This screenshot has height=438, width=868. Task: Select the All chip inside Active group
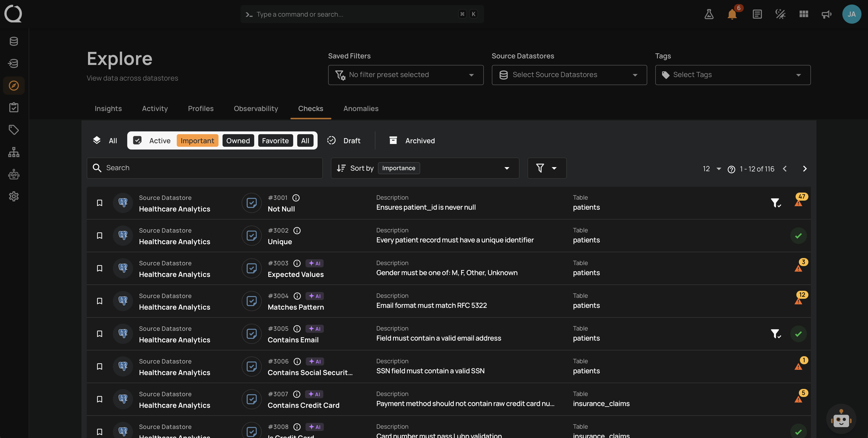click(305, 140)
